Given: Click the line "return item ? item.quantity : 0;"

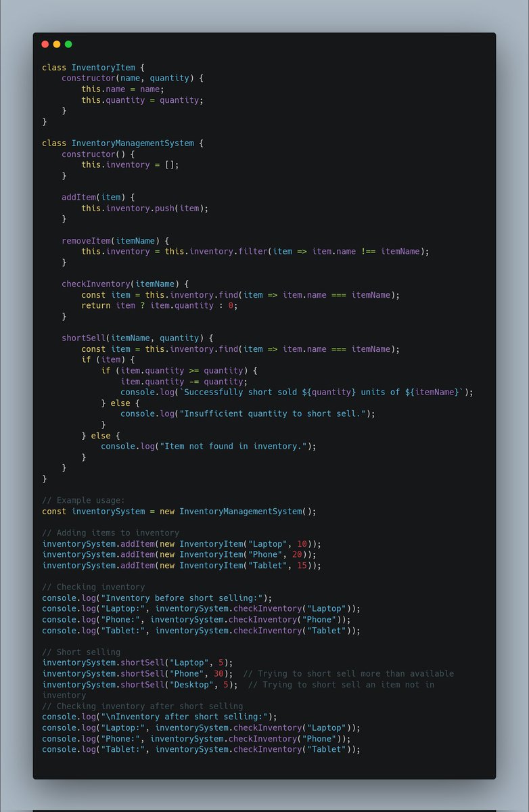Looking at the screenshot, I should 160,306.
